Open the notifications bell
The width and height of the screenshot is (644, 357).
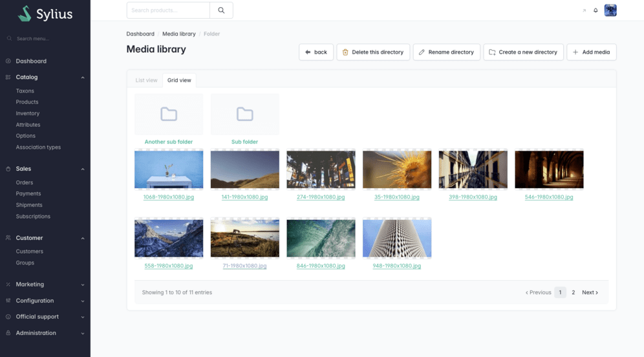[596, 10]
